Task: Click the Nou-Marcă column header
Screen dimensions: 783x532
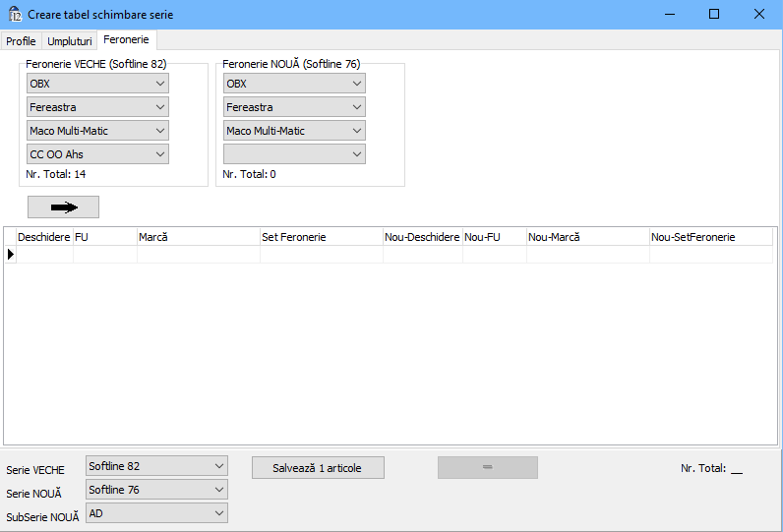Action: coord(587,237)
